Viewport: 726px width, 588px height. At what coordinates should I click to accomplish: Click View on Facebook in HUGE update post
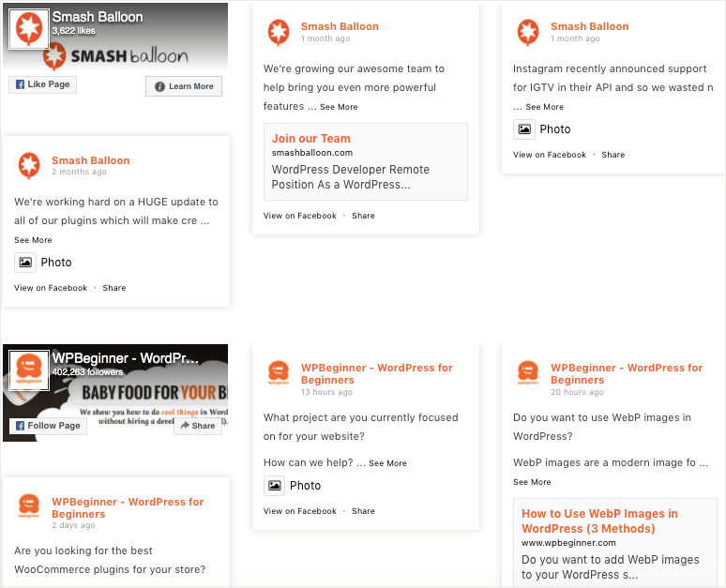pos(51,288)
